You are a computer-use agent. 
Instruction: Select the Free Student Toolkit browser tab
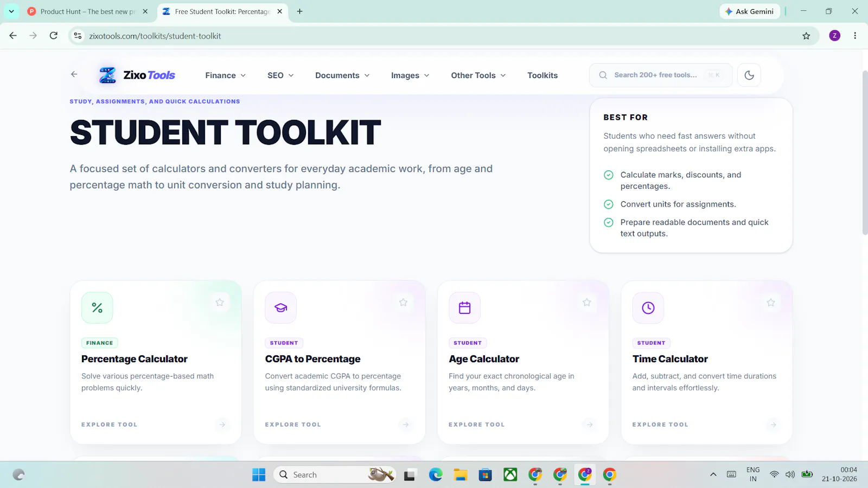223,11
